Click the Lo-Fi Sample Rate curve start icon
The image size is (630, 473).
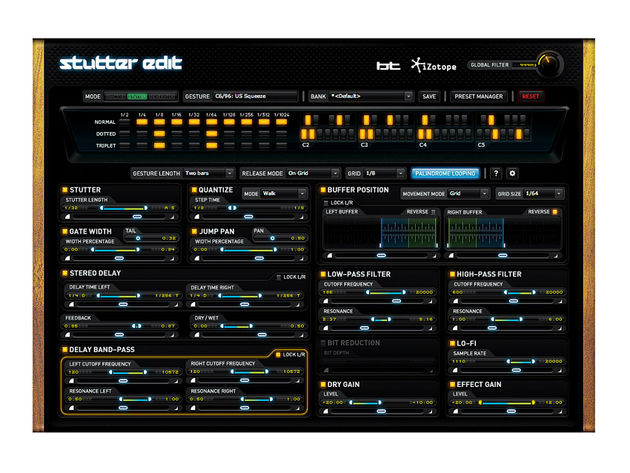455,370
